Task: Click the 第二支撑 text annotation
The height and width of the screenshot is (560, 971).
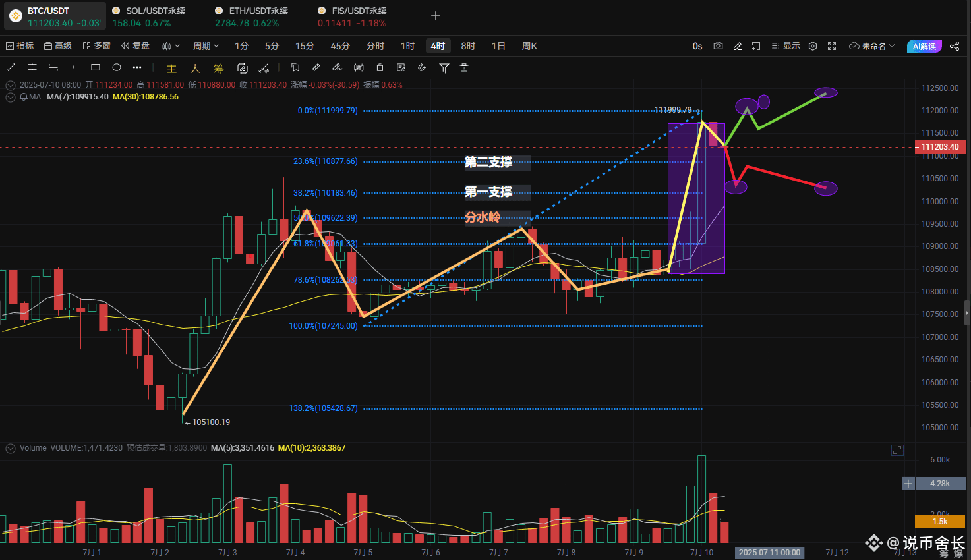Action: coord(488,162)
